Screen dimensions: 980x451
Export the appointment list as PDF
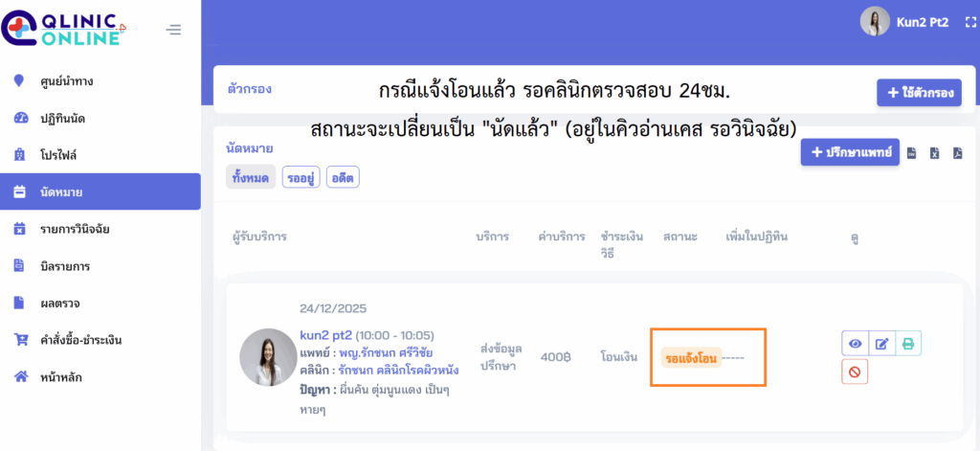tap(957, 153)
